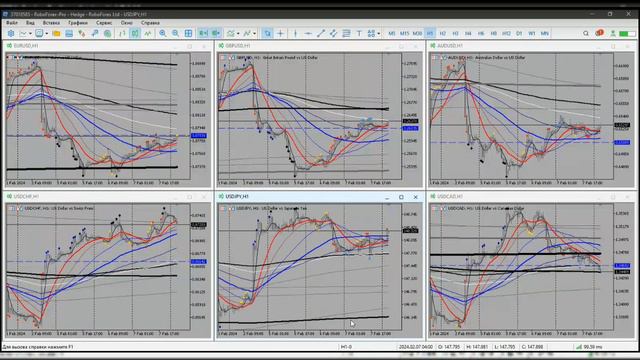Open the red notifications icon
The height and width of the screenshot is (360, 640).
[x=599, y=33]
